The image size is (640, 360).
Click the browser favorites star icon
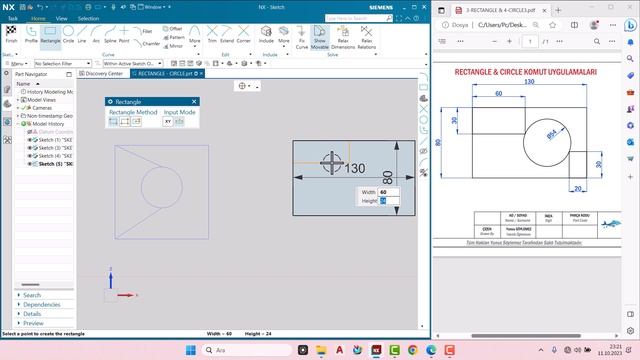point(552,25)
